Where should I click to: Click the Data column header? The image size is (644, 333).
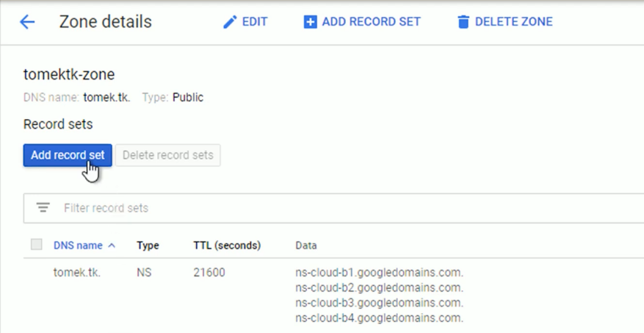pyautogui.click(x=306, y=246)
